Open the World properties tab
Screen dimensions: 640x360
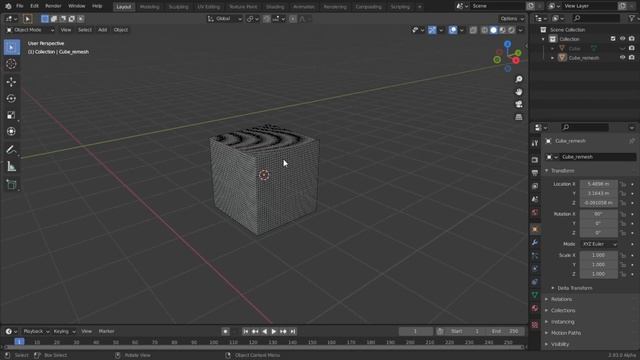tap(535, 212)
